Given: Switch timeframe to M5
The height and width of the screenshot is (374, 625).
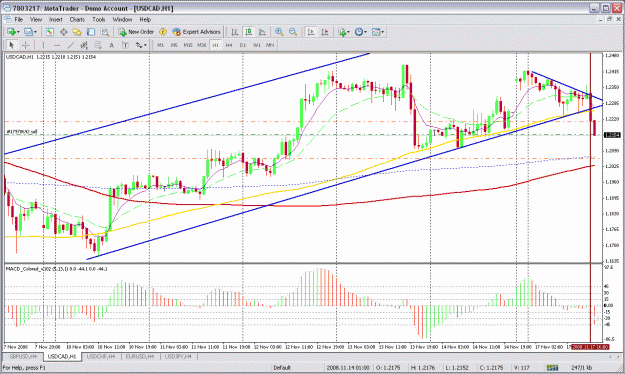Looking at the screenshot, I should (x=174, y=45).
